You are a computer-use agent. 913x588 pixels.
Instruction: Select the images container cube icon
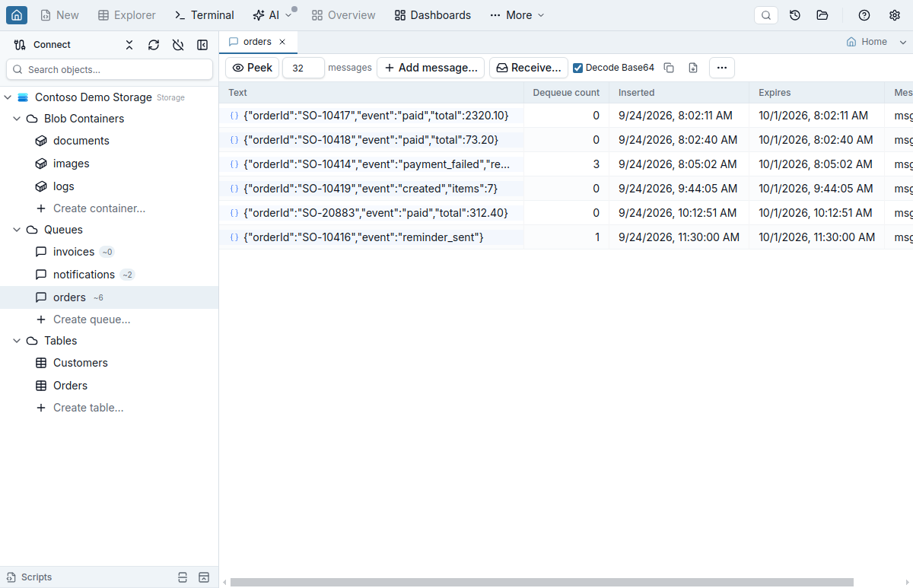(x=41, y=164)
